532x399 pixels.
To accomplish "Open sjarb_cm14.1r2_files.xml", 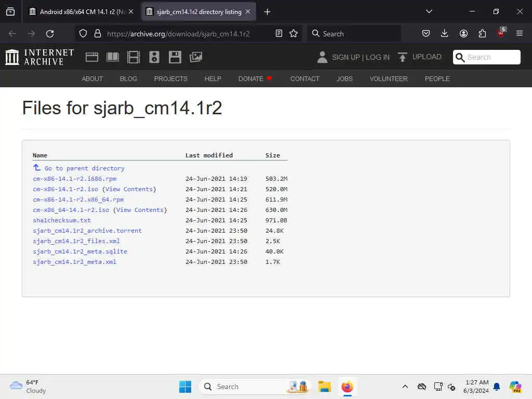I will click(76, 241).
